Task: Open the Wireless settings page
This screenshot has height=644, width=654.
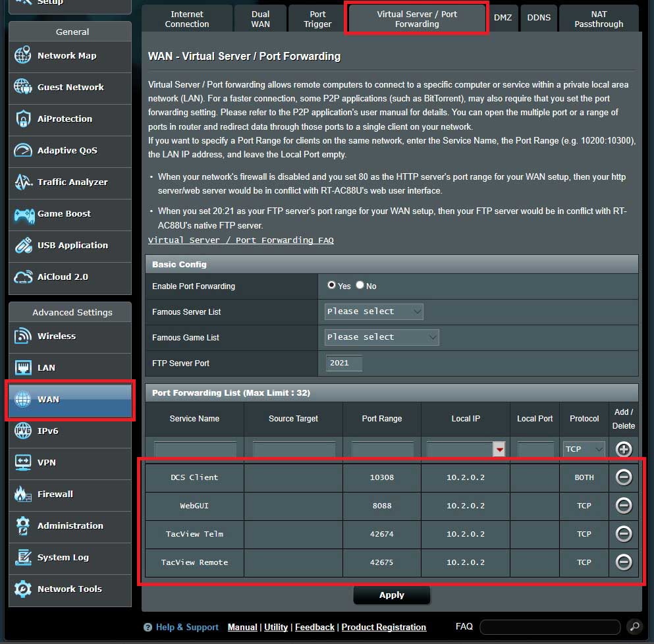Action: tap(56, 336)
